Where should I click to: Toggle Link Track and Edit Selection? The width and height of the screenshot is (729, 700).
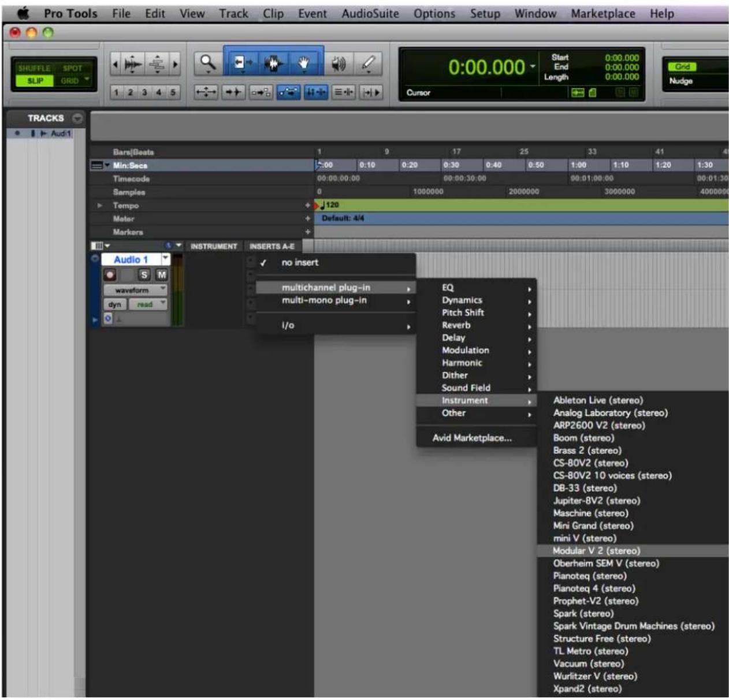[344, 92]
